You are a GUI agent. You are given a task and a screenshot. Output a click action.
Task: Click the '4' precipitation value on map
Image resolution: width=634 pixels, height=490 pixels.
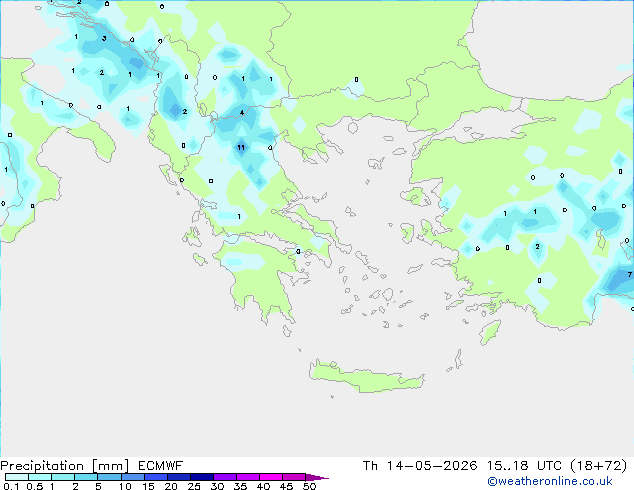click(x=242, y=112)
